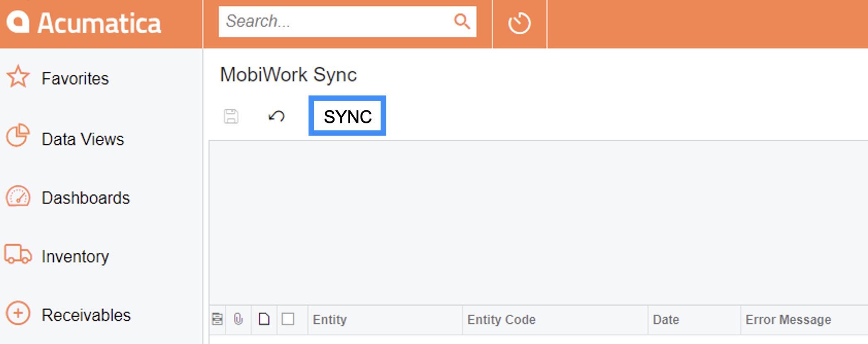
Task: Click the Save disk icon
Action: pyautogui.click(x=231, y=116)
